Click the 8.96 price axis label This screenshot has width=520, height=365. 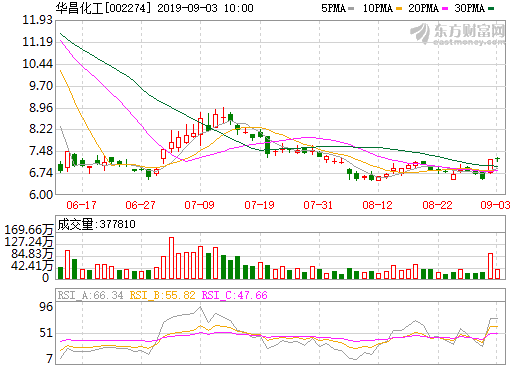click(41, 108)
